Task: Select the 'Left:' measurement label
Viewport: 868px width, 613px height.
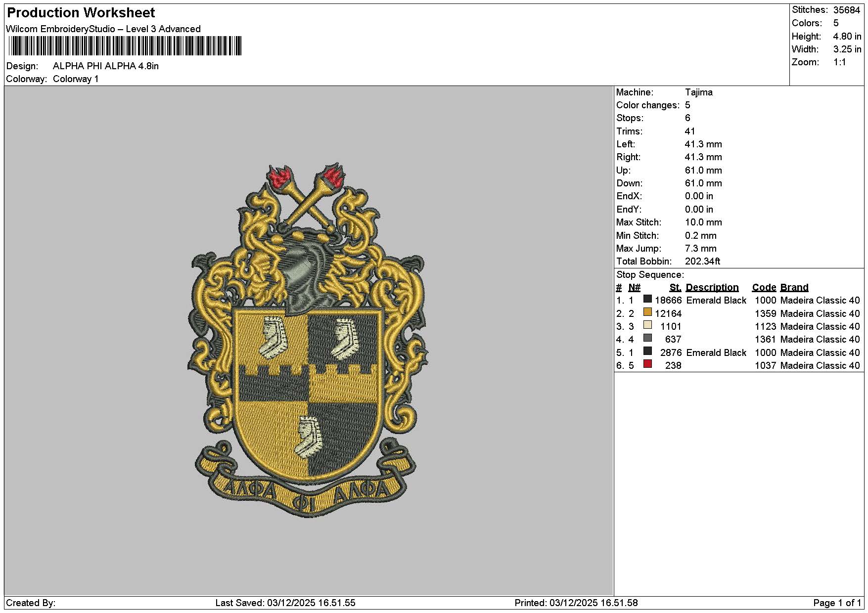Action: point(626,144)
